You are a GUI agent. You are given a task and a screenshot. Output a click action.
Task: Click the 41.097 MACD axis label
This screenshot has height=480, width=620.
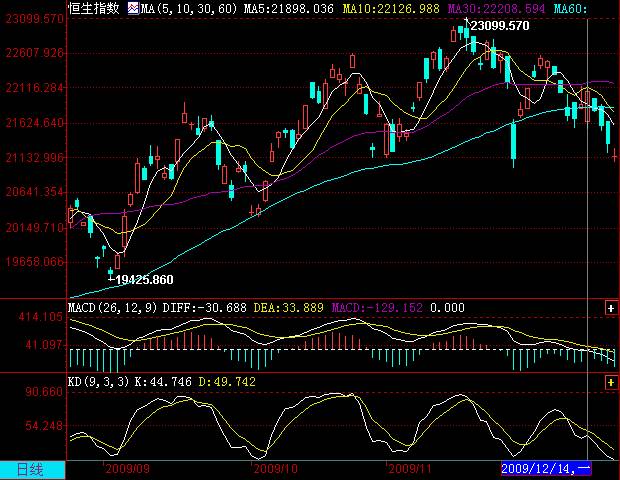point(43,345)
